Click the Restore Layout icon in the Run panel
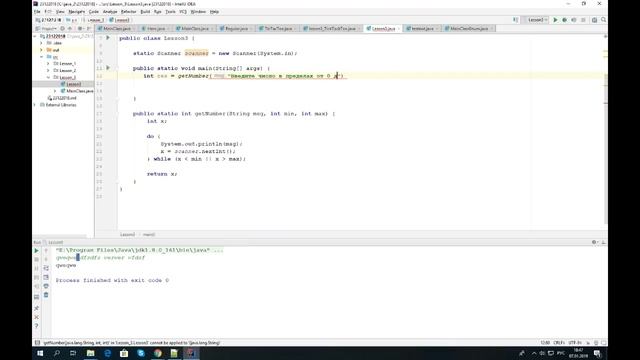The height and width of the screenshot is (360, 640). tap(36, 297)
